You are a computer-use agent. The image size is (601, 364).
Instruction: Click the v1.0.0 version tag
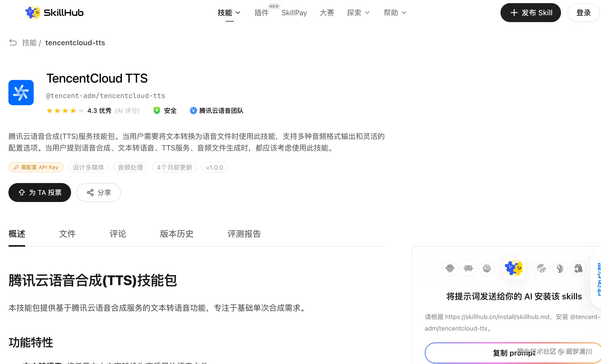click(214, 167)
